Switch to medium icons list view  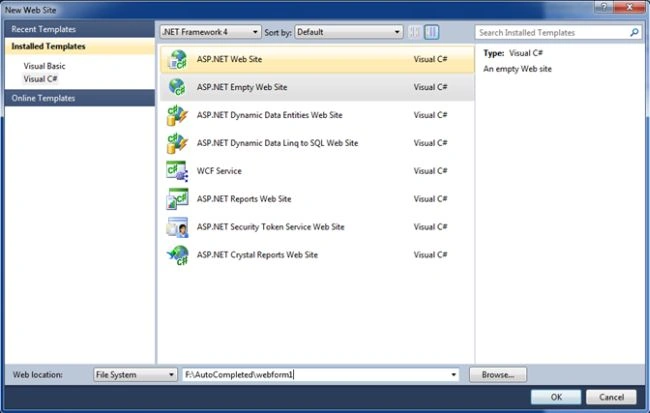432,32
